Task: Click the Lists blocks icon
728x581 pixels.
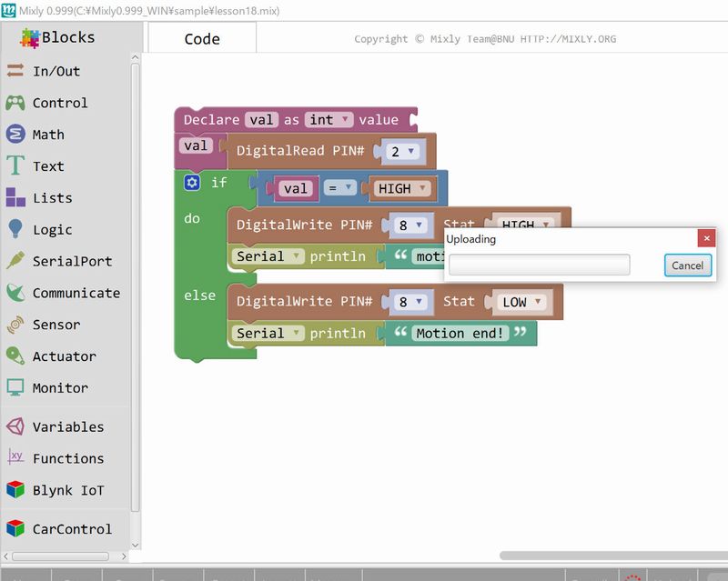Action: 15,197
